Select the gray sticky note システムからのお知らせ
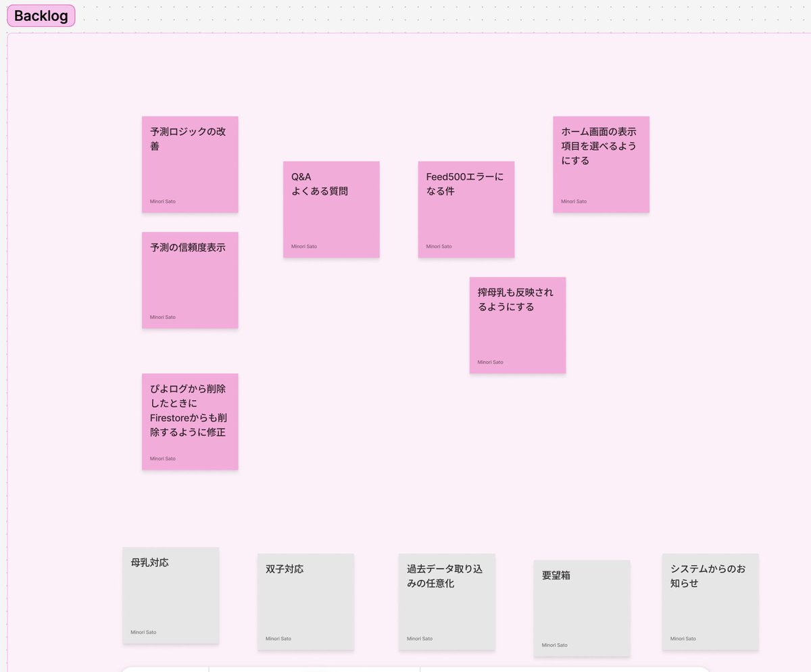811x672 pixels. click(710, 602)
